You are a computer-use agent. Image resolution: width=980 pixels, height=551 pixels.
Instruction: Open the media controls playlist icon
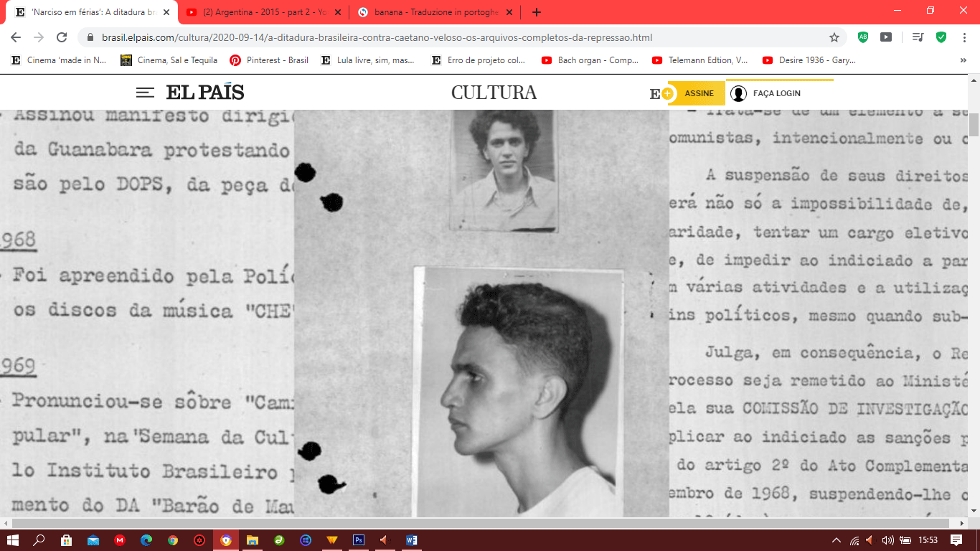918,37
